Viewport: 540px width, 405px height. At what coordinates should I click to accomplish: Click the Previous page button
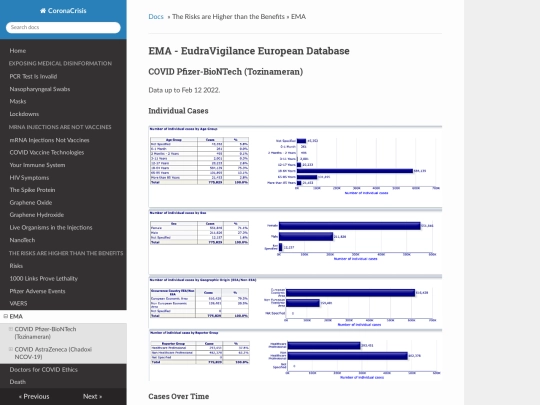pos(34,396)
